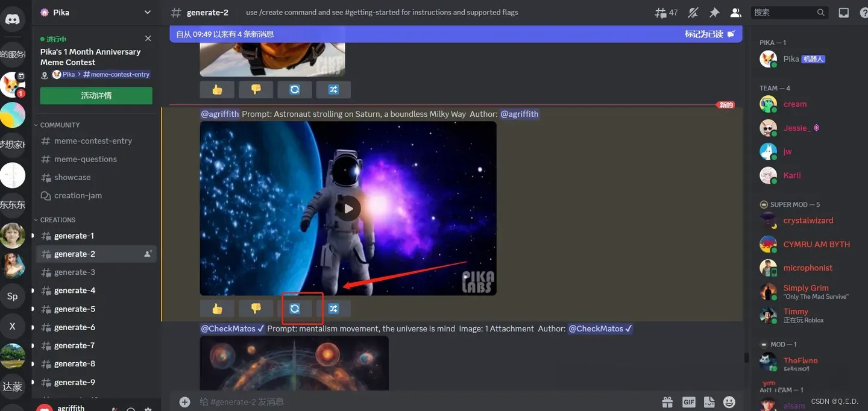
Task: Open the meme-contest-entry channel
Action: (96, 141)
